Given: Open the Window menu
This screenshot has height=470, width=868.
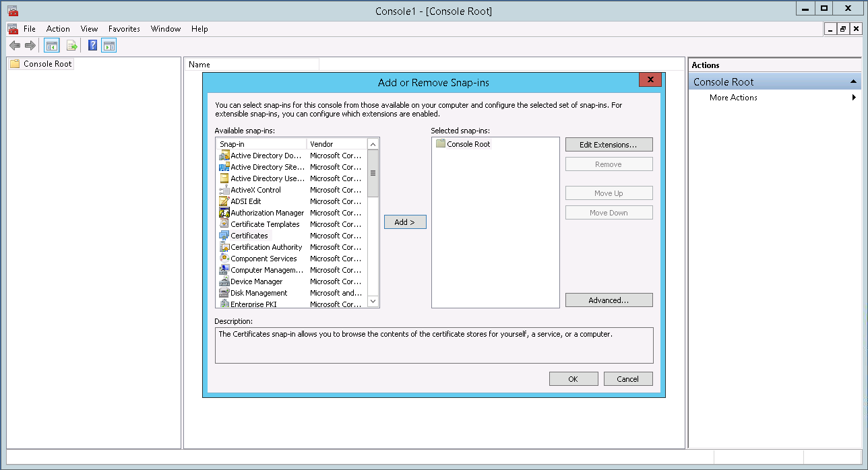Looking at the screenshot, I should coord(166,29).
